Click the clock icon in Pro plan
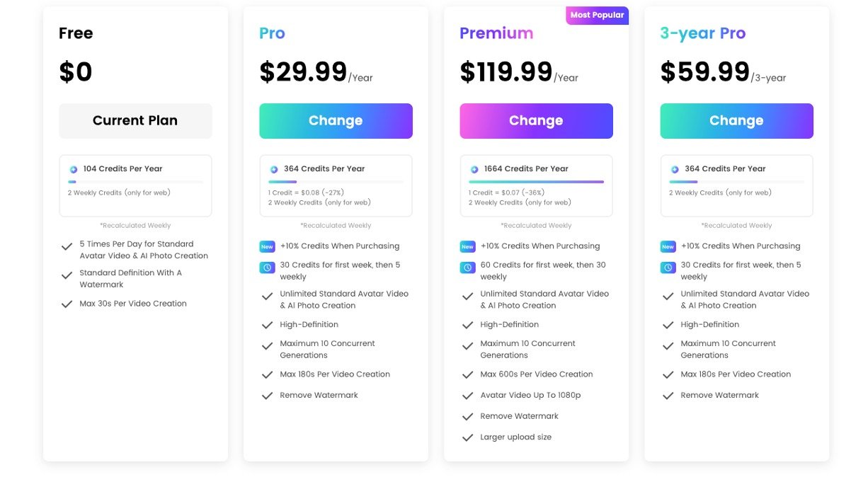 (x=267, y=268)
